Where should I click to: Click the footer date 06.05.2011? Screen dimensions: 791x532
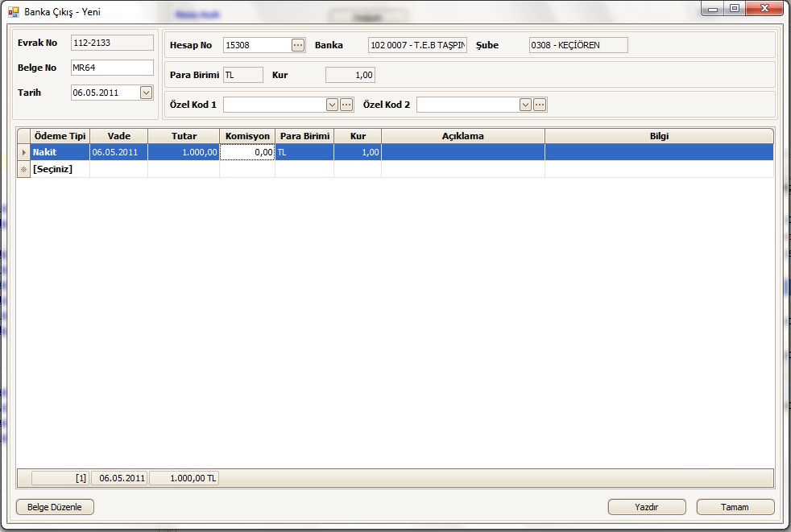(x=119, y=478)
